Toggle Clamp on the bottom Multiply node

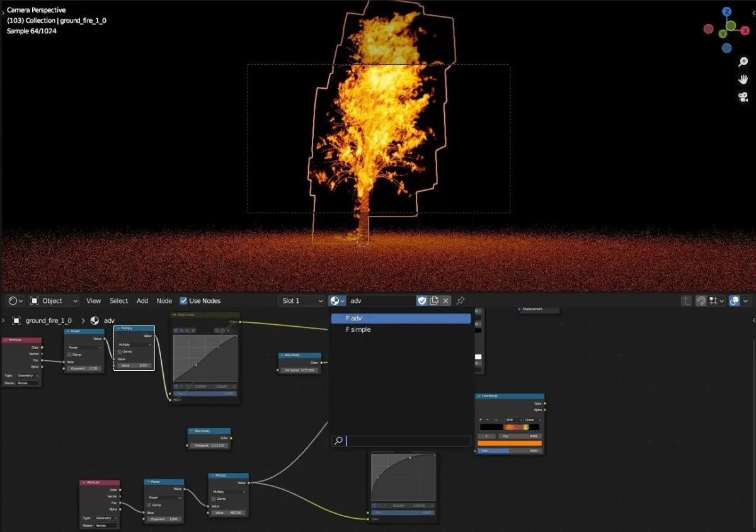[215, 499]
